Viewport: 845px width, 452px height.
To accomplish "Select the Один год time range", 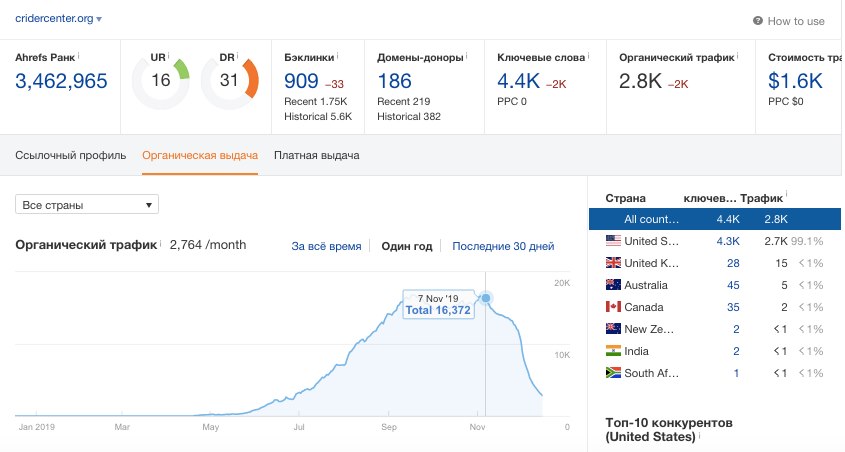I will pyautogui.click(x=407, y=246).
